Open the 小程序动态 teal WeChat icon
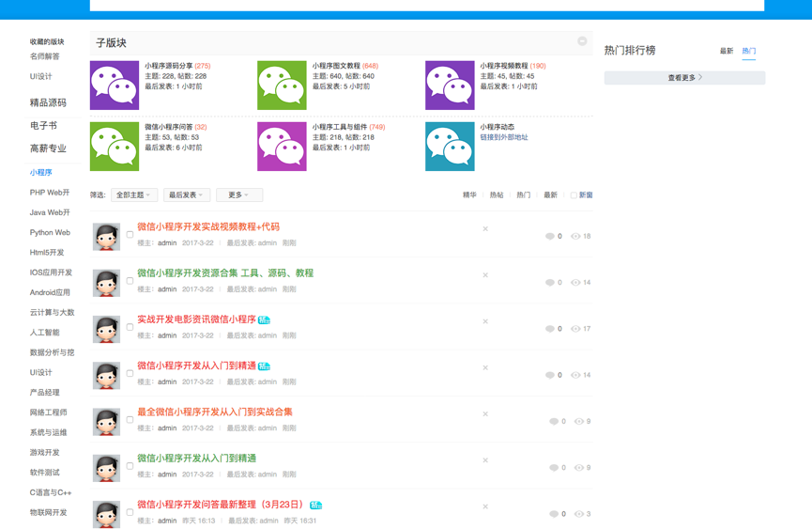 pyautogui.click(x=450, y=147)
